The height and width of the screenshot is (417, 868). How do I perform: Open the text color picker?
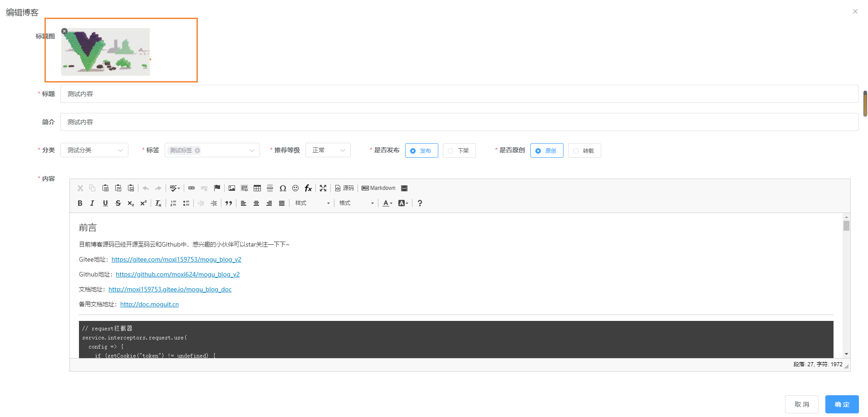387,203
